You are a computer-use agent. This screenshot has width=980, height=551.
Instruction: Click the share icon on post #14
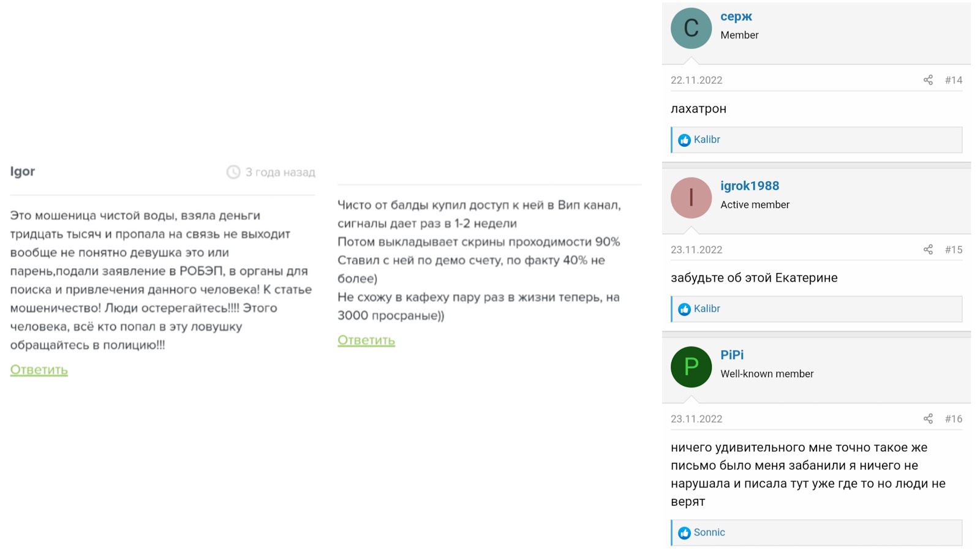[x=928, y=80]
